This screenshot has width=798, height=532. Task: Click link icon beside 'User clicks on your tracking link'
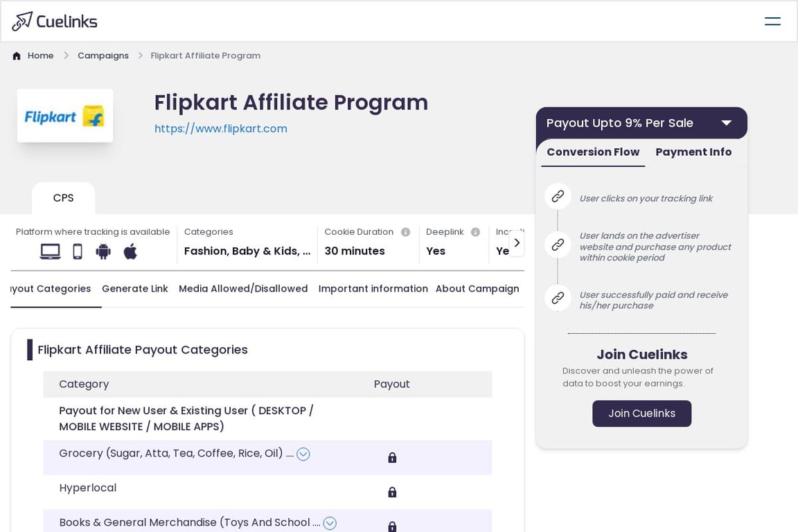tap(558, 197)
